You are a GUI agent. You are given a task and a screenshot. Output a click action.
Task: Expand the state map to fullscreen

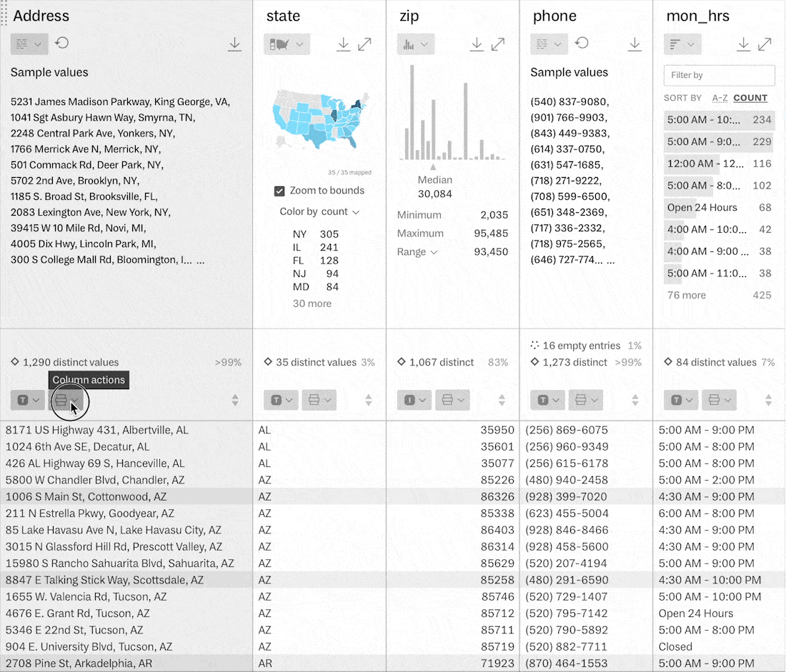(365, 44)
